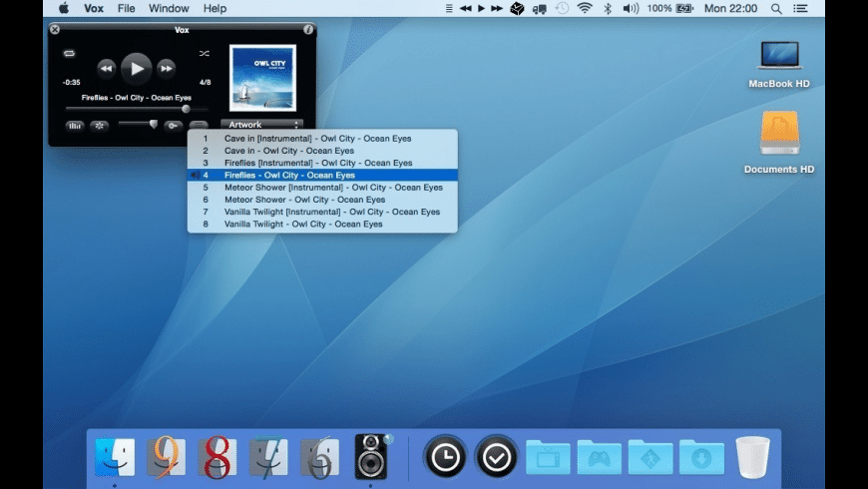868x489 pixels.
Task: Click the battery 100% indicator
Action: click(669, 8)
